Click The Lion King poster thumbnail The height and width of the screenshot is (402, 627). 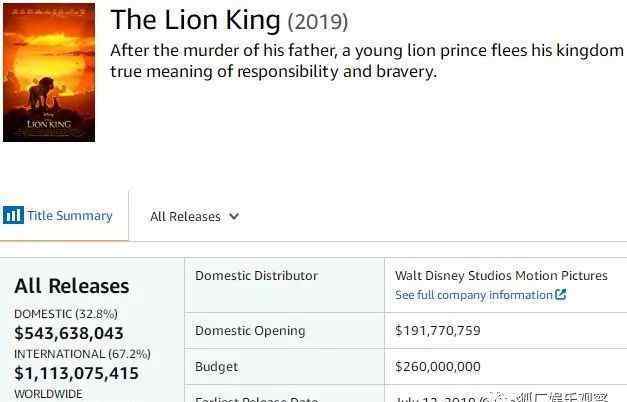point(49,72)
